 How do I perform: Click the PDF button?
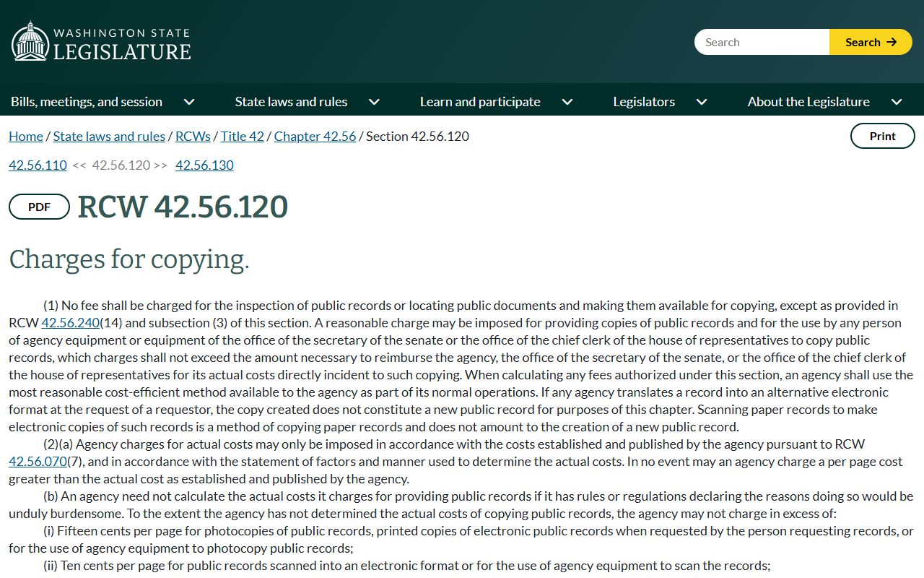pyautogui.click(x=39, y=207)
